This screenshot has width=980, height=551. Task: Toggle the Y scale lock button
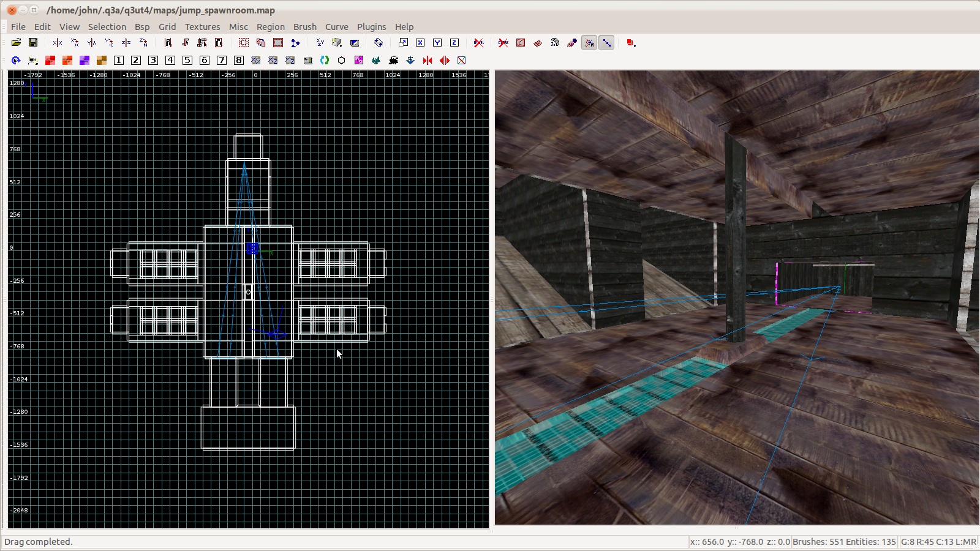click(437, 43)
